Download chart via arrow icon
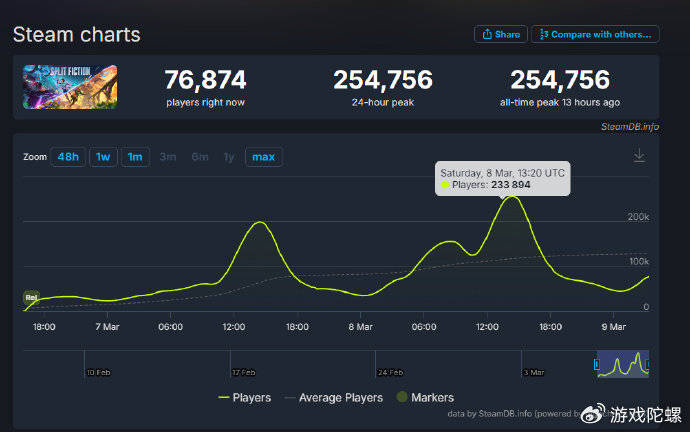The width and height of the screenshot is (690, 432). tap(639, 156)
